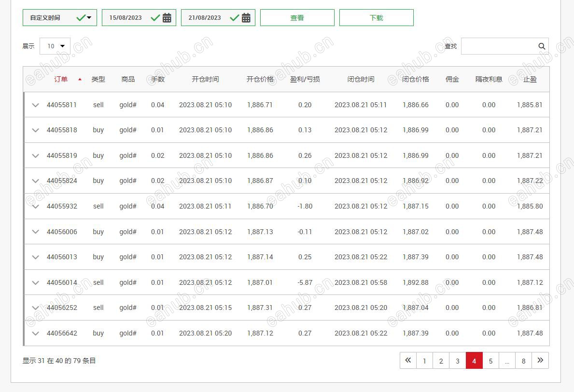Expand order 44056013 row details

36,257
